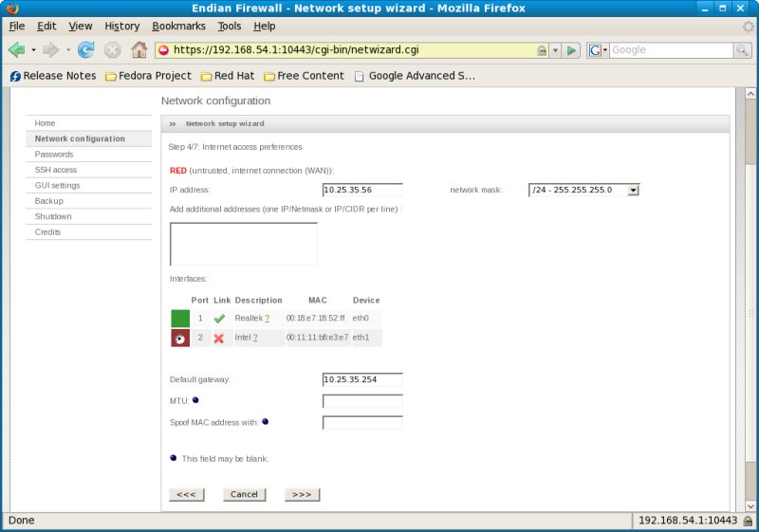The width and height of the screenshot is (759, 532).
Task: Open the search engine selector dropdown
Action: (598, 50)
